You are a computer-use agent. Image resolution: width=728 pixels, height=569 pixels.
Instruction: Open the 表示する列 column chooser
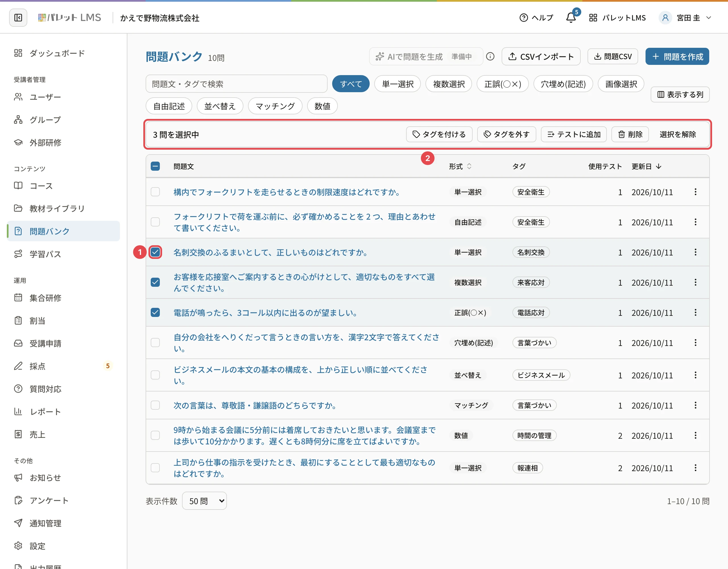(680, 94)
